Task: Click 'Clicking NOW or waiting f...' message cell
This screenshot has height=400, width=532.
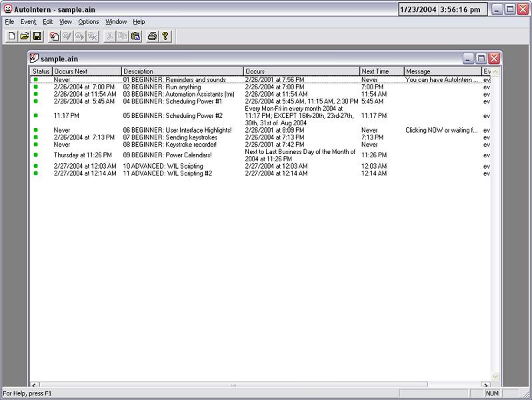Action: pos(441,130)
